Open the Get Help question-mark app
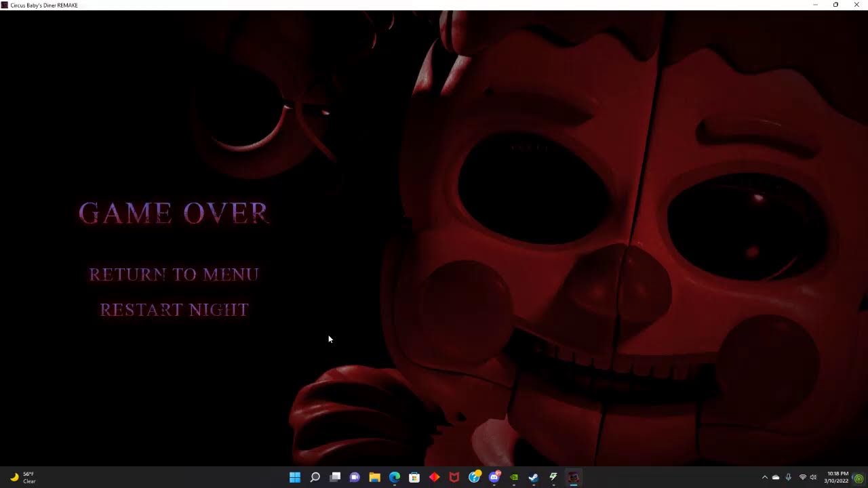 point(474,477)
